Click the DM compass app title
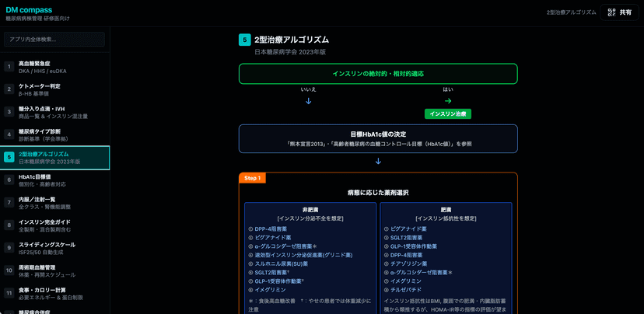Viewport: 644px width, 314px height. tap(29, 10)
